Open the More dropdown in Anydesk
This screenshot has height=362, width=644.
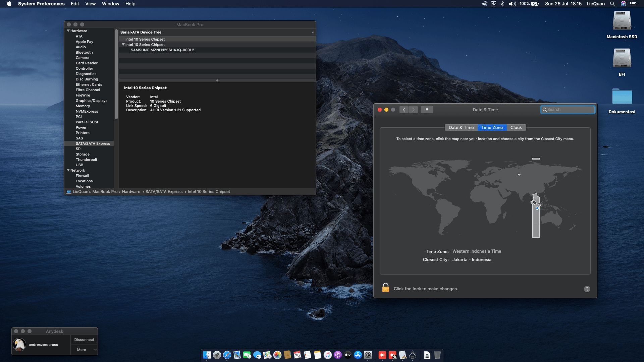84,350
